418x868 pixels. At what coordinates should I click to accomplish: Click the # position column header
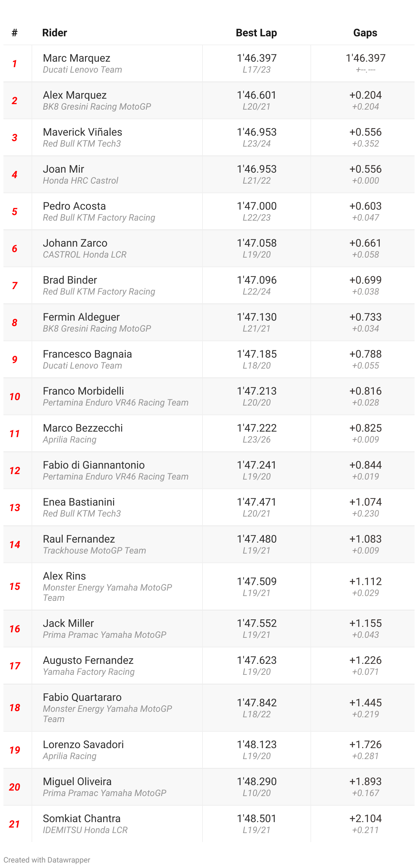click(x=14, y=33)
